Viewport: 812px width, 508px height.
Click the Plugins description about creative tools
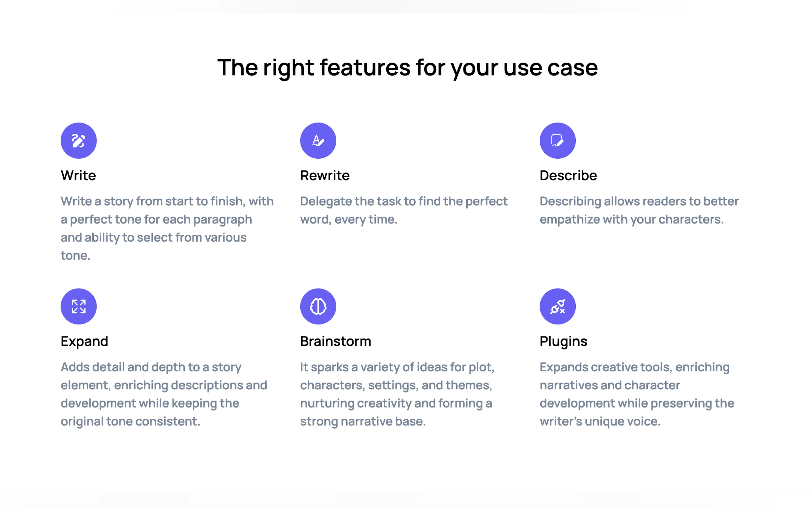coord(636,394)
